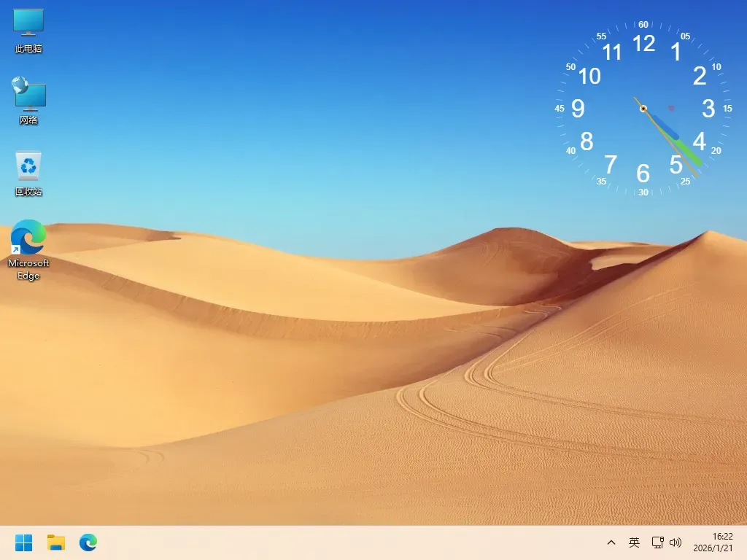Click the date 2026/1/21 in taskbar
The width and height of the screenshot is (747, 560).
tap(713, 548)
